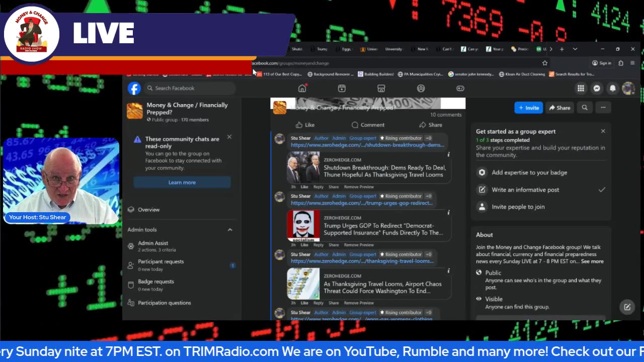Switch to the Eggs browser tab
The image size is (644, 362).
(344, 49)
